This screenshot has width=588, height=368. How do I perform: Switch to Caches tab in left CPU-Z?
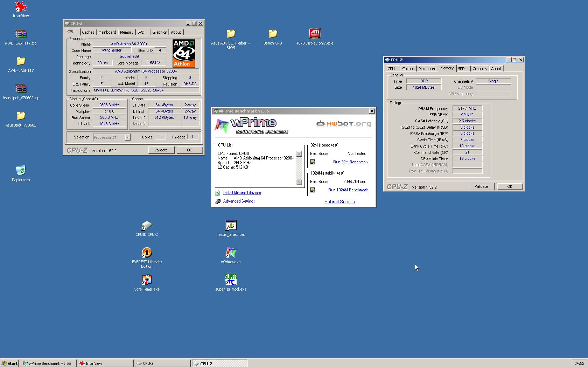[x=88, y=32]
